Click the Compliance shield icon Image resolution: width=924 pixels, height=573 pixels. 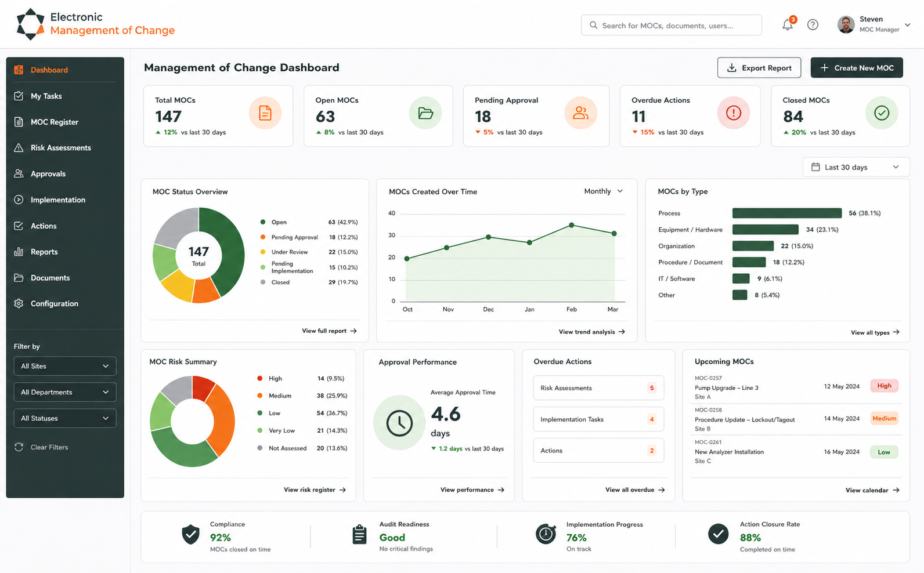190,534
